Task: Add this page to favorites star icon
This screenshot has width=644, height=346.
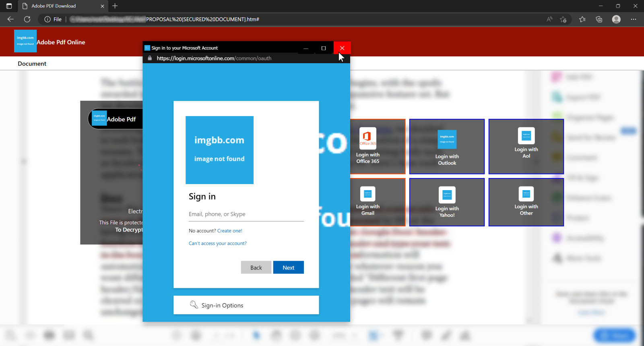Action: coord(563,19)
